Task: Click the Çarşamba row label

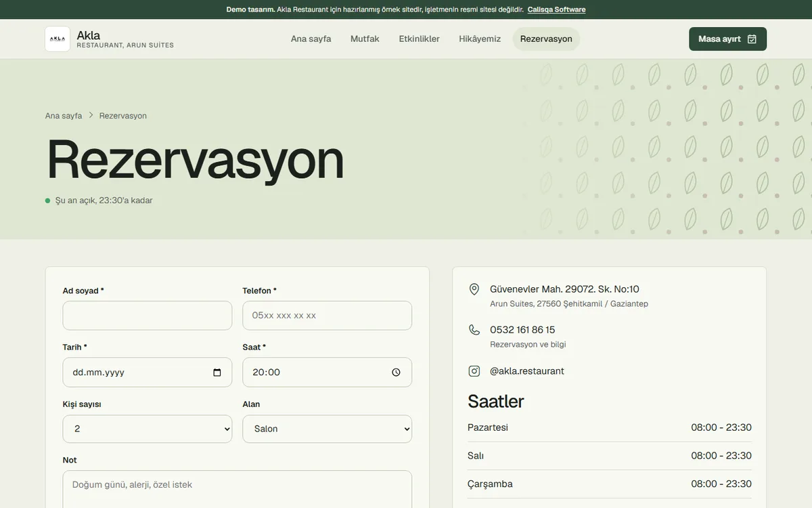Action: (490, 484)
